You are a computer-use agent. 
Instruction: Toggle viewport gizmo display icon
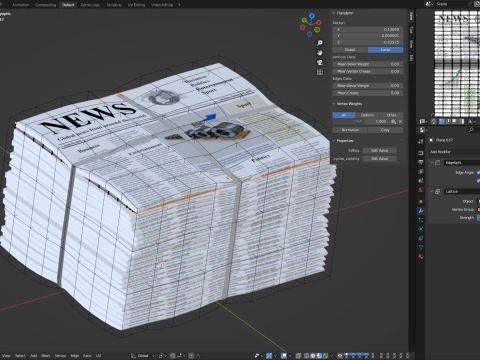point(269,356)
